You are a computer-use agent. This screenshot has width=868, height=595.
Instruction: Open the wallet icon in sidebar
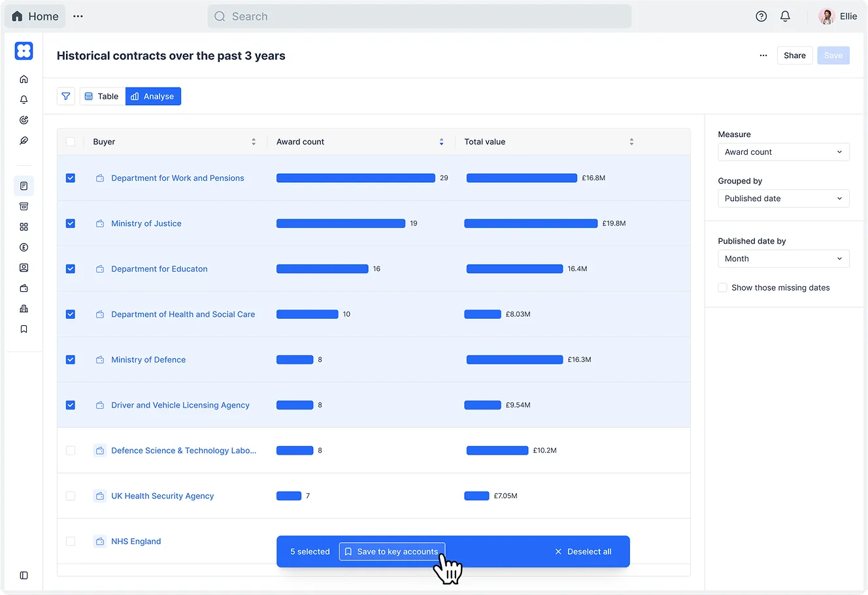pos(24,288)
